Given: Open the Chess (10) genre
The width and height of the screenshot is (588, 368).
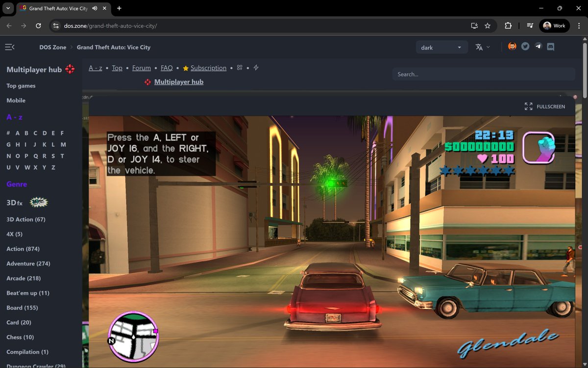Looking at the screenshot, I should [x=20, y=337].
